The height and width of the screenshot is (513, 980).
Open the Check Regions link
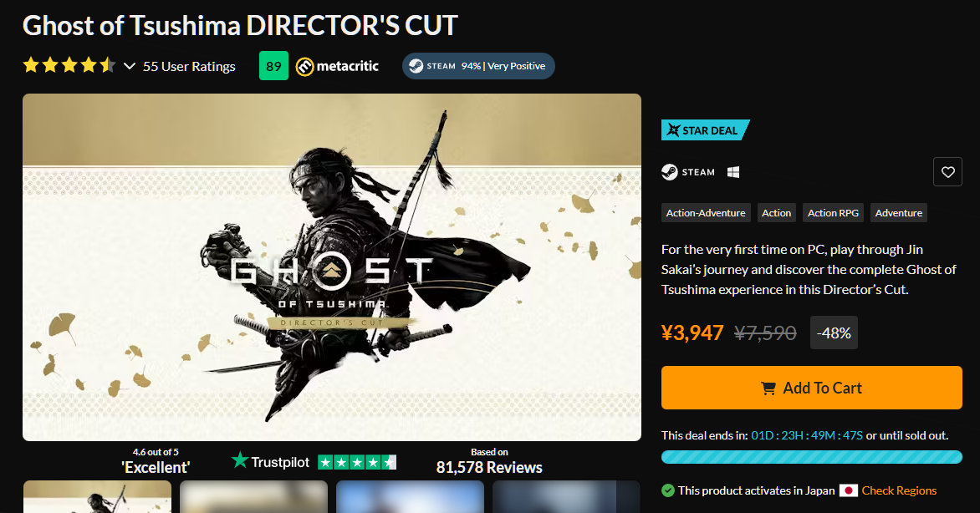[x=899, y=490]
